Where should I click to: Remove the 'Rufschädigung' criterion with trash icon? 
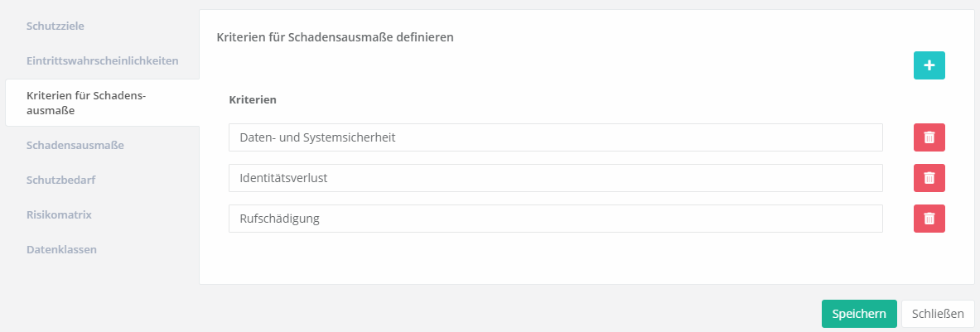pos(929,219)
